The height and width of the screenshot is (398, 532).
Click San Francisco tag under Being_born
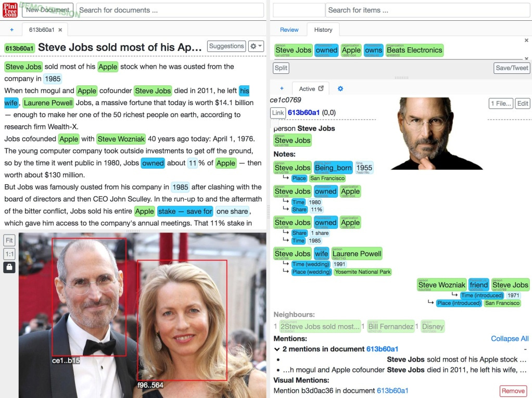tap(327, 178)
